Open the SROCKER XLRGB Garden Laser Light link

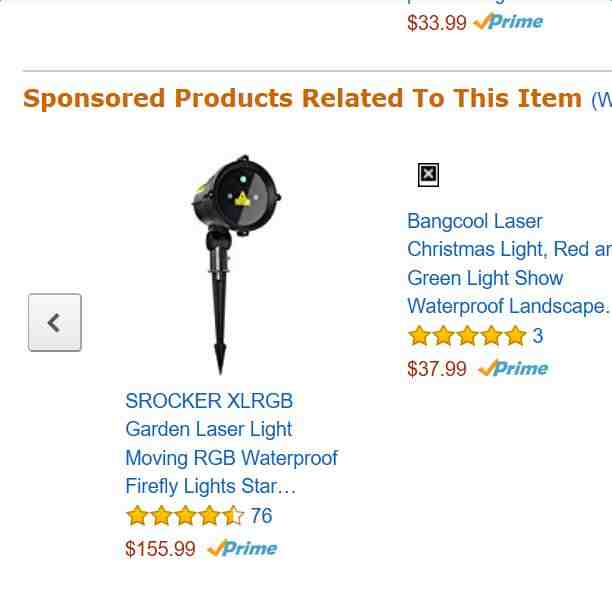(231, 443)
